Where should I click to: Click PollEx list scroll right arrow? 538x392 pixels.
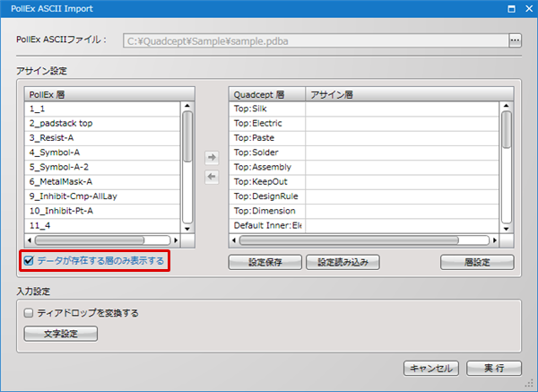176,240
